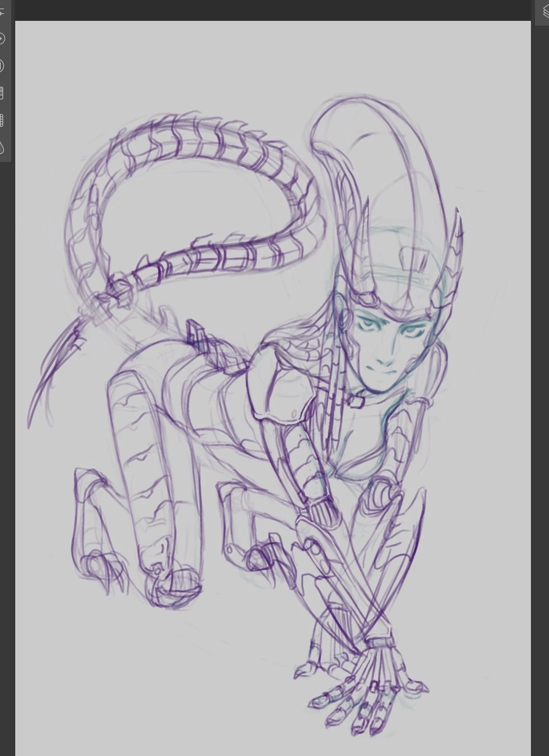This screenshot has height=756, width=549.
Task: Click the circled play-arrow icon in left bar
Action: pyautogui.click(x=2, y=39)
